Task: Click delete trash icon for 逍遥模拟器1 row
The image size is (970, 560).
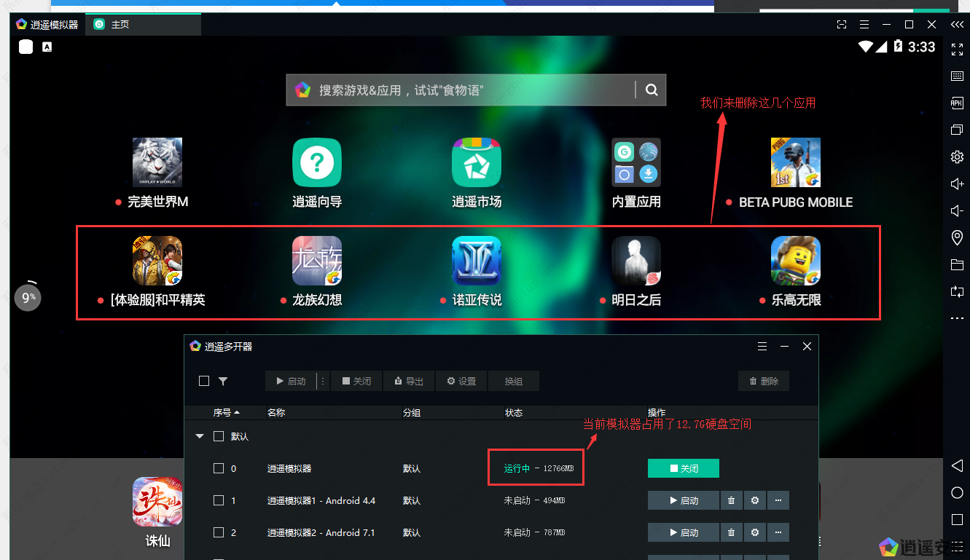Action: click(731, 500)
